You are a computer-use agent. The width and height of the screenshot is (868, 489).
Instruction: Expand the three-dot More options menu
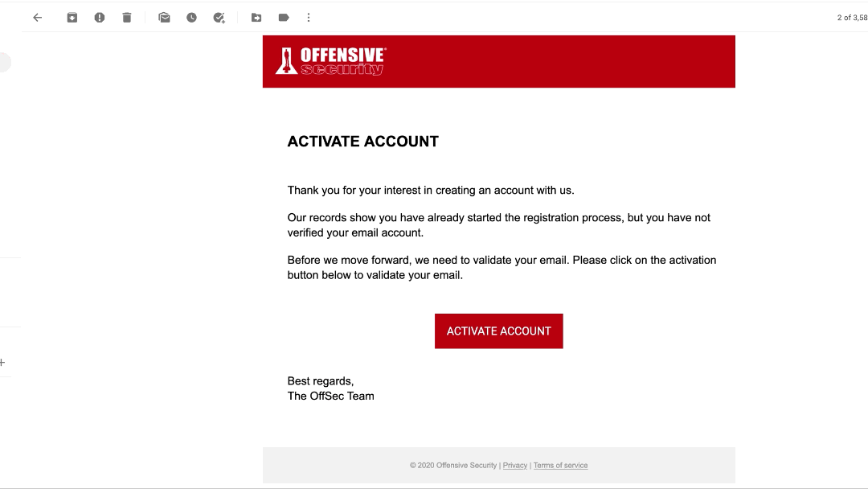(x=309, y=18)
